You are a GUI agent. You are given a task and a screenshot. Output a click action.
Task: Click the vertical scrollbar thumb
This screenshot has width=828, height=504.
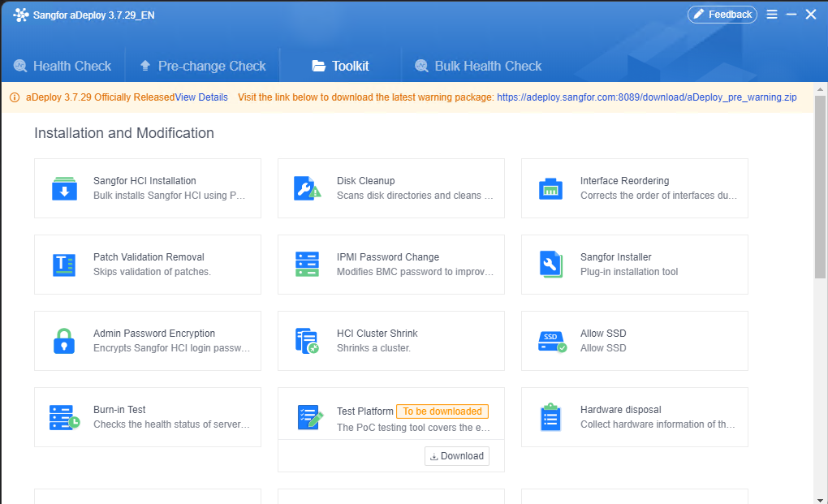[820, 187]
